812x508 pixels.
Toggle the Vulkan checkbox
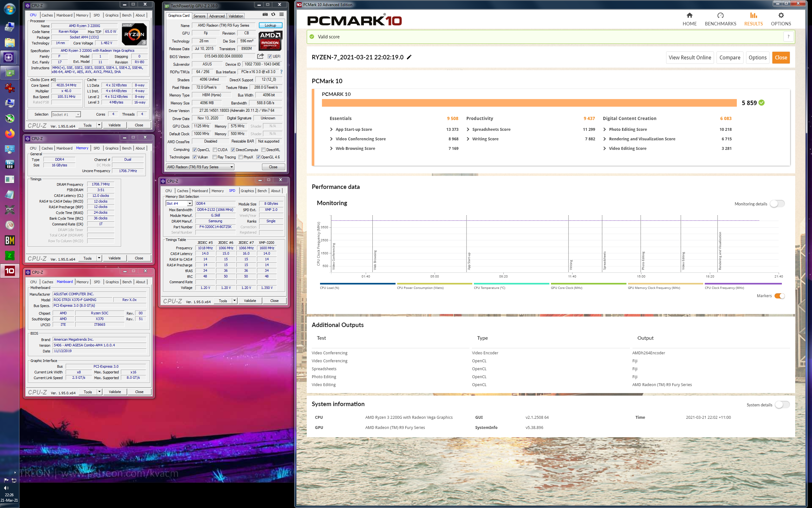tap(194, 157)
